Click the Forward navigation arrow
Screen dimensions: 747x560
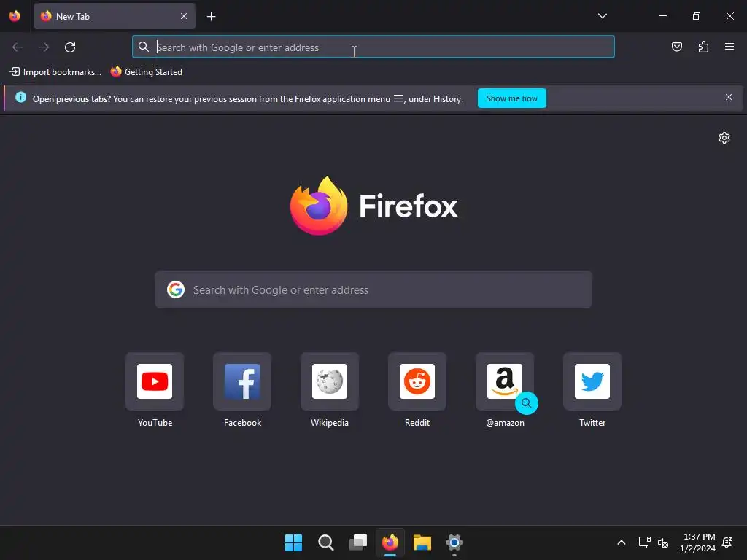[44, 47]
